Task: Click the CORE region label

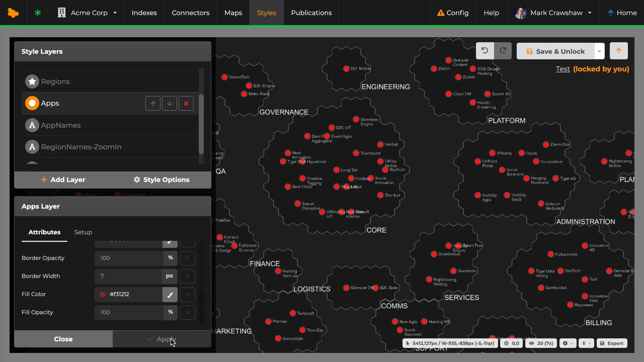Action: click(376, 230)
